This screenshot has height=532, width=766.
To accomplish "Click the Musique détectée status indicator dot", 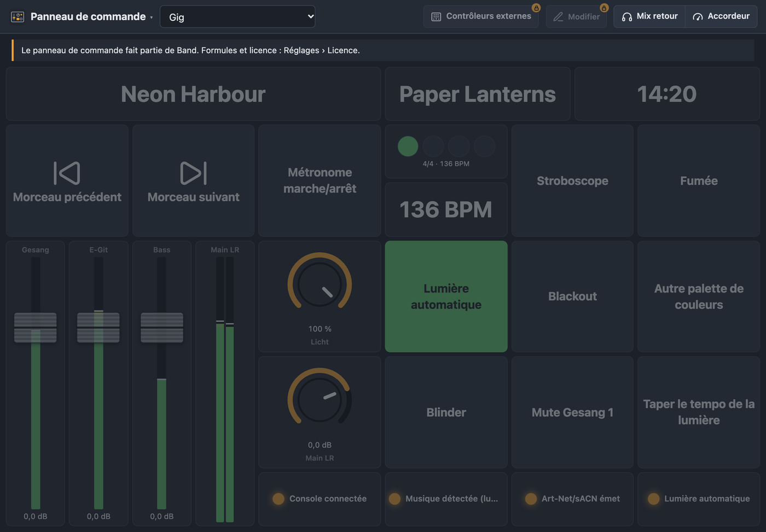I will pos(394,499).
